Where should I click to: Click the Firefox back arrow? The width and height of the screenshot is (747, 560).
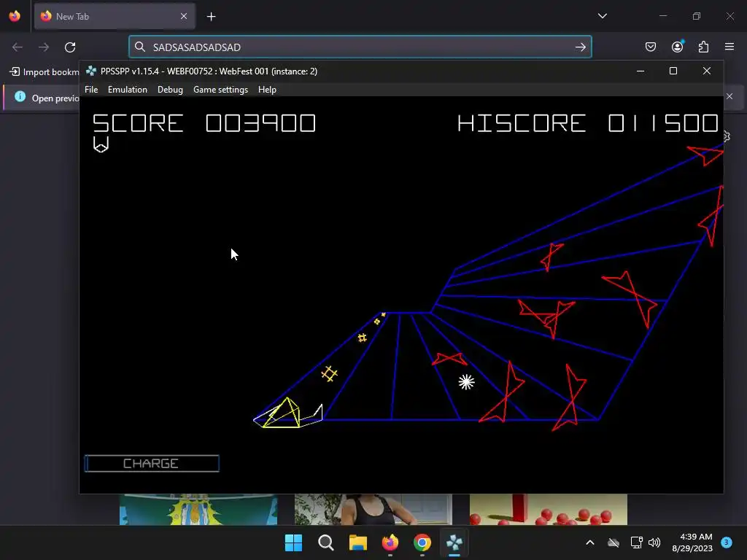coord(18,47)
